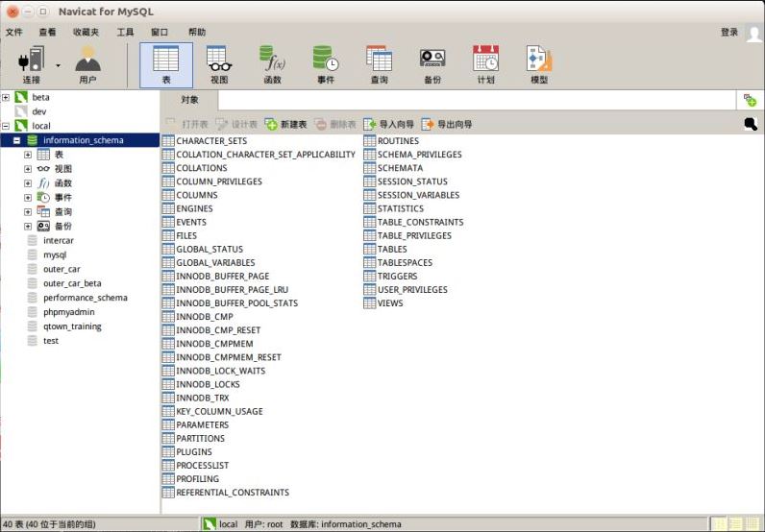Open the 查询 query toolbar button

pyautogui.click(x=379, y=65)
